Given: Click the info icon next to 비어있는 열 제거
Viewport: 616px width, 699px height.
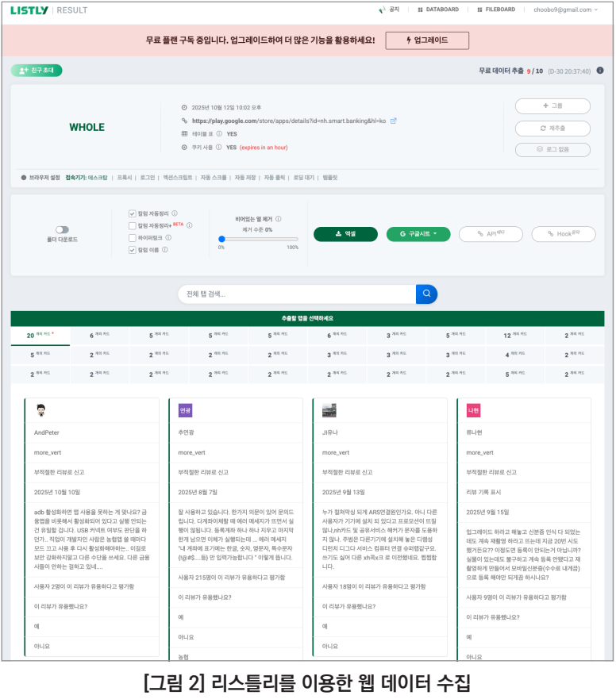Looking at the screenshot, I should 279,219.
